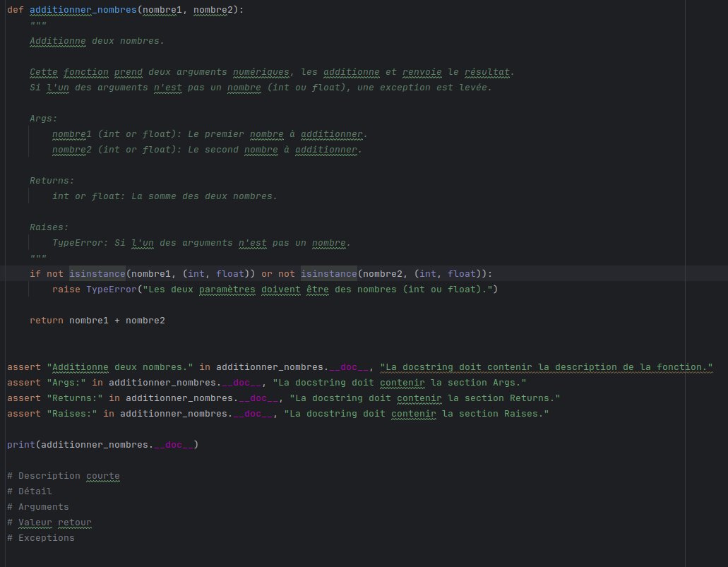Click parameter nombre2 in the def signature
Viewport: 728px width, 567px height.
tap(213, 10)
